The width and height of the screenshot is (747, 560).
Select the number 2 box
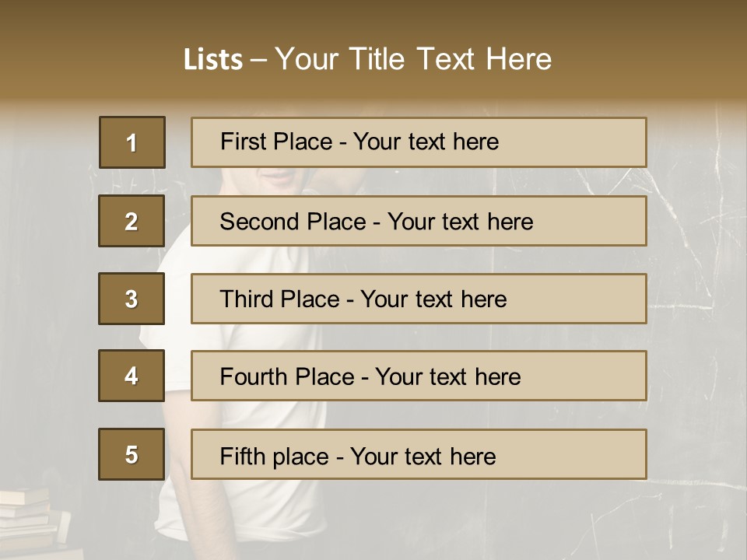pyautogui.click(x=132, y=221)
